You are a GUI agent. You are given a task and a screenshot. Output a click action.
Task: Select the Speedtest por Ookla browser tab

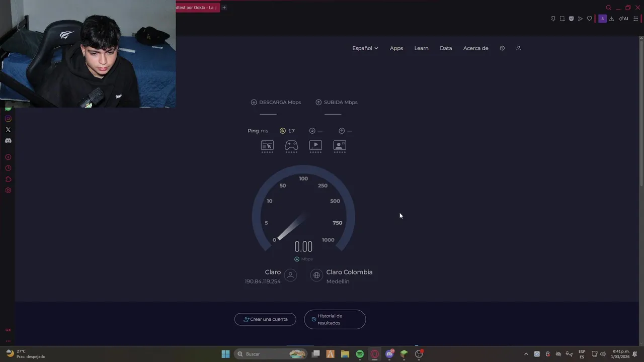click(197, 8)
